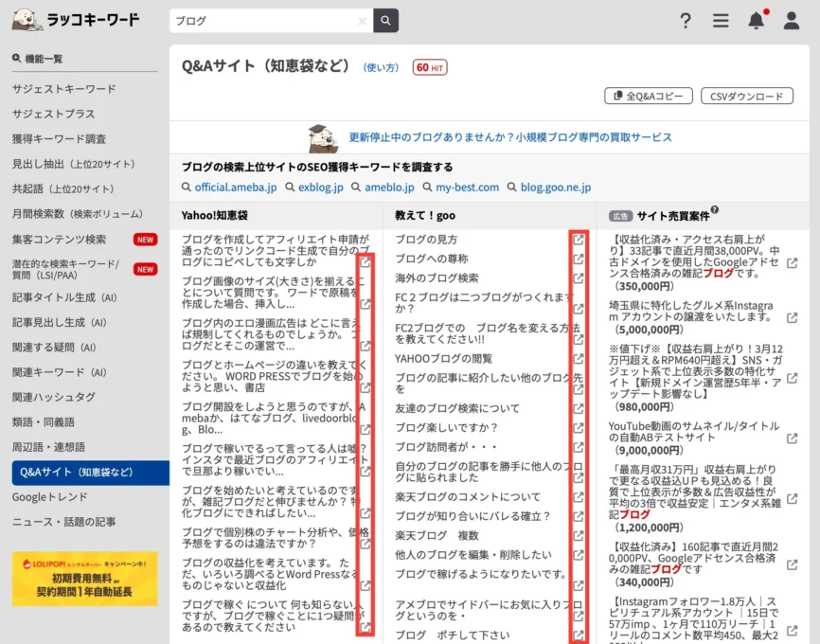Open external link for YAHOOブログの閲覧
The height and width of the screenshot is (644, 820).
pyautogui.click(x=578, y=359)
